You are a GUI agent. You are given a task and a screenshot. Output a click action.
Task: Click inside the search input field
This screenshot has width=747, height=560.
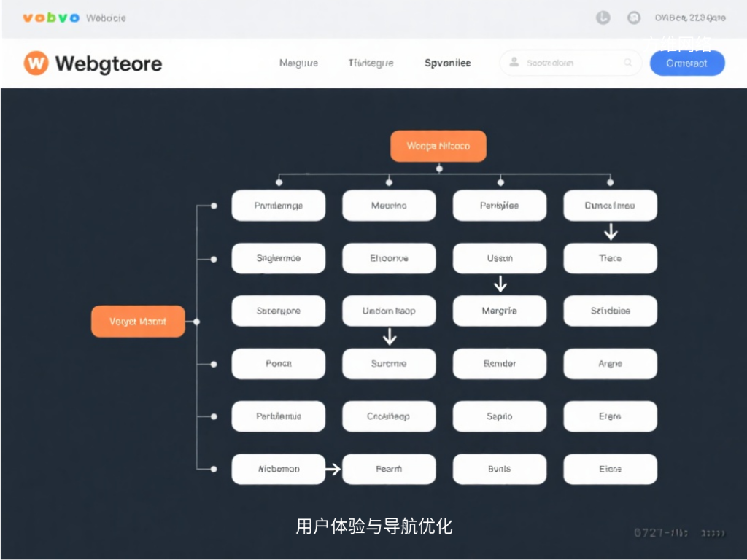[x=569, y=63]
